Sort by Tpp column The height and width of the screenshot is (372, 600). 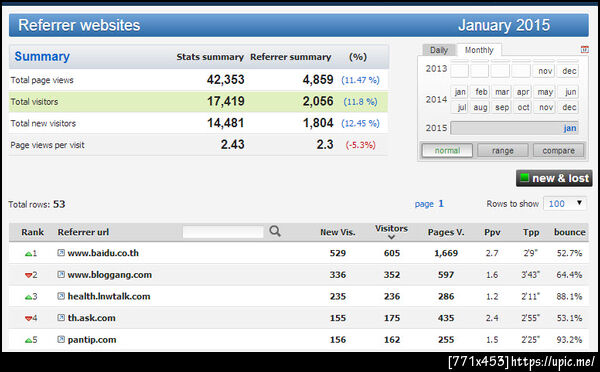(531, 232)
